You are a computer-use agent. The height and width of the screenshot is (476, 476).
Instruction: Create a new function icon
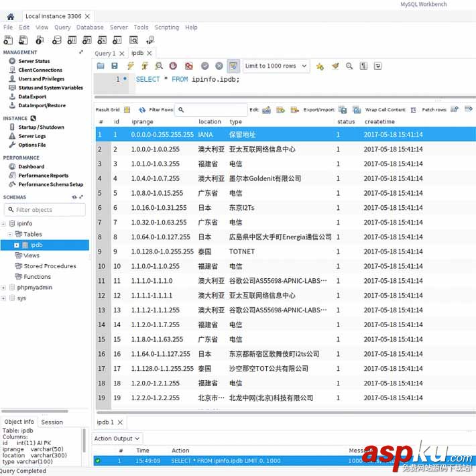(x=117, y=40)
